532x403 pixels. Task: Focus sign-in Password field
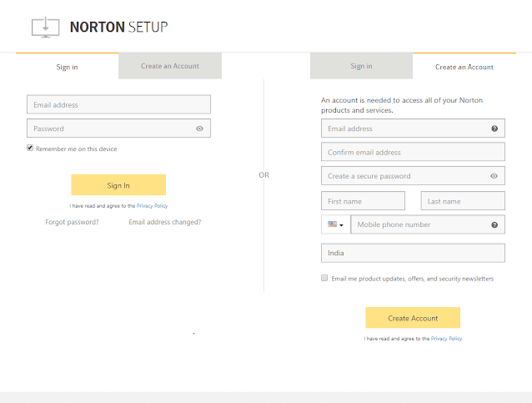[x=118, y=128]
